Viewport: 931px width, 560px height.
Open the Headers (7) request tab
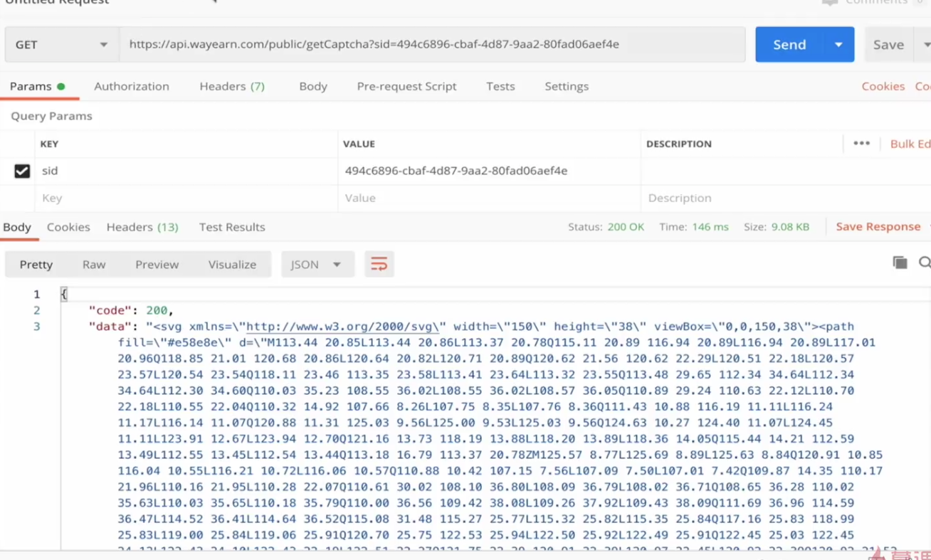tap(231, 86)
